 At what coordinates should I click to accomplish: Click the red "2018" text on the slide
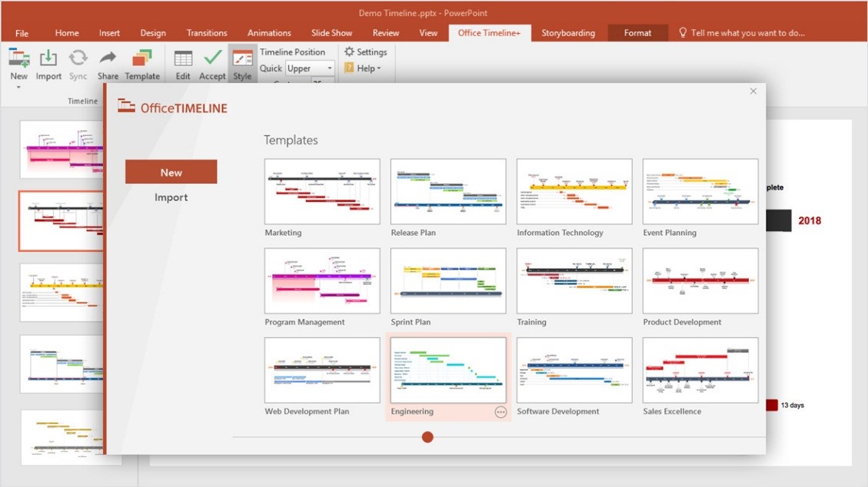tap(810, 220)
